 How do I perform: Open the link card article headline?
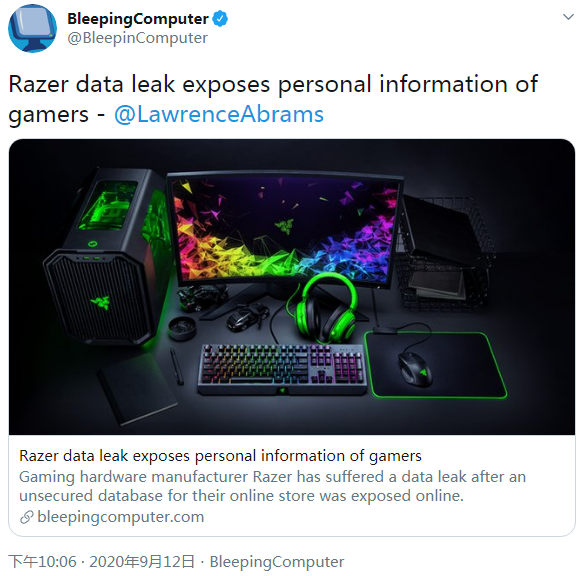coord(220,456)
